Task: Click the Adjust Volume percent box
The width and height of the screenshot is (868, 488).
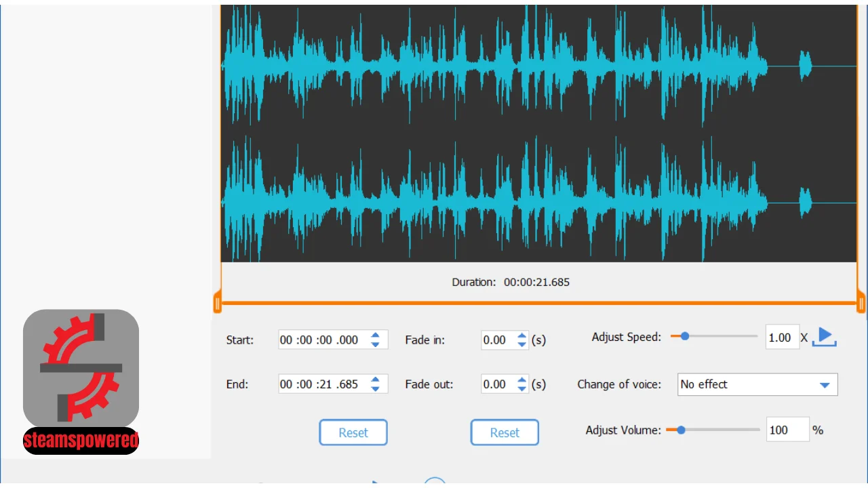Action: [788, 430]
